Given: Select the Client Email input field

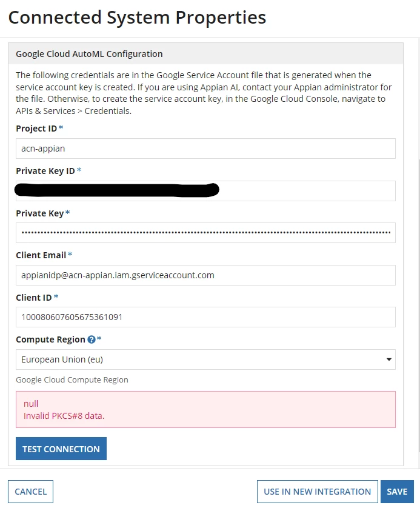Looking at the screenshot, I should [x=205, y=275].
